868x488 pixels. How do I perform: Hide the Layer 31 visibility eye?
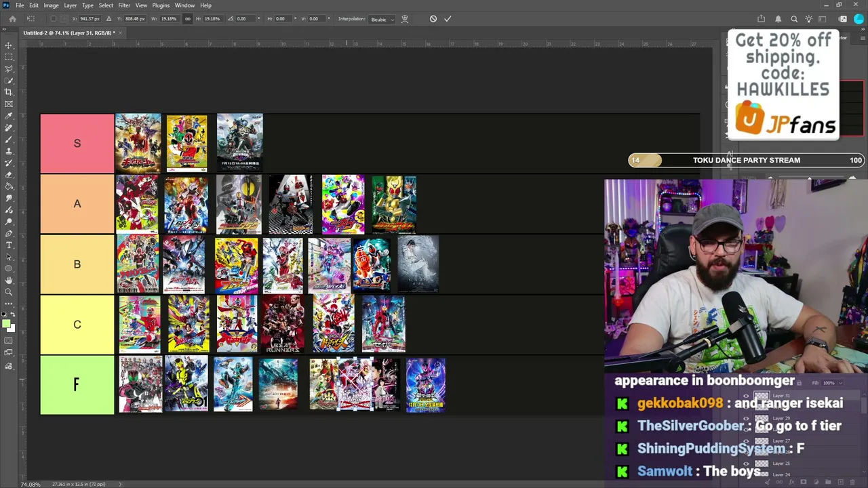[x=747, y=396]
